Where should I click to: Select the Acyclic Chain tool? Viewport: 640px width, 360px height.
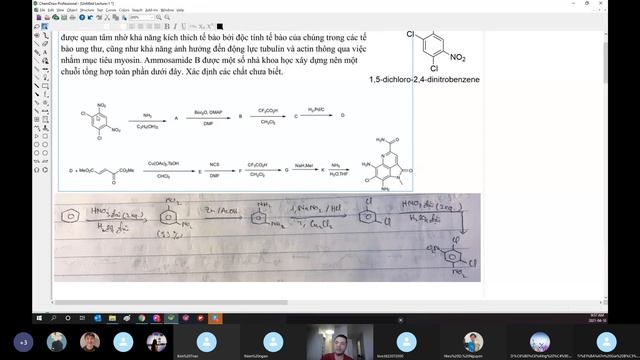[x=37, y=127]
